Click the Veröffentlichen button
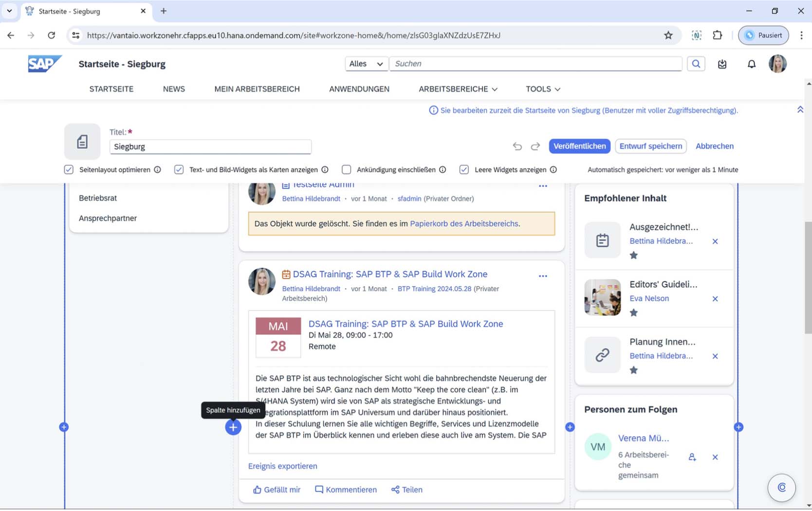Image resolution: width=812 pixels, height=511 pixels. click(x=579, y=146)
